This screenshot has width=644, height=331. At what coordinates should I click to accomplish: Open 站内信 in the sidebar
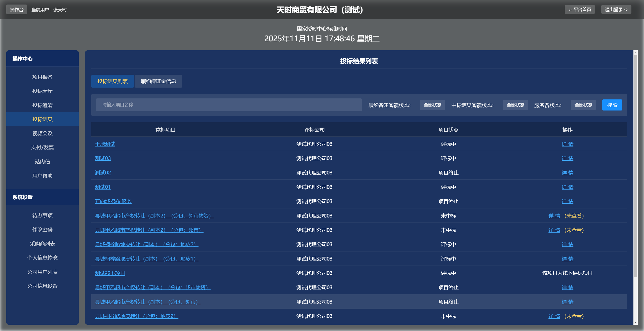tap(42, 162)
